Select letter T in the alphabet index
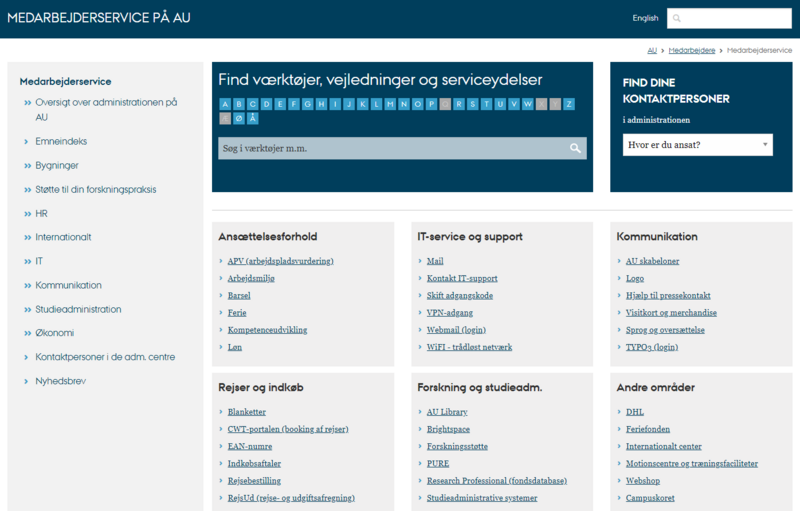 (x=487, y=105)
